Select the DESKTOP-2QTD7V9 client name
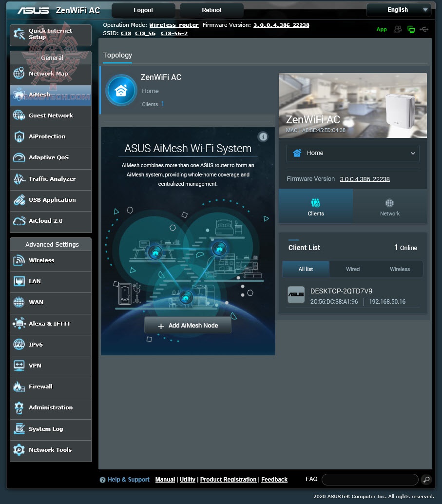The width and height of the screenshot is (442, 504). (x=341, y=291)
